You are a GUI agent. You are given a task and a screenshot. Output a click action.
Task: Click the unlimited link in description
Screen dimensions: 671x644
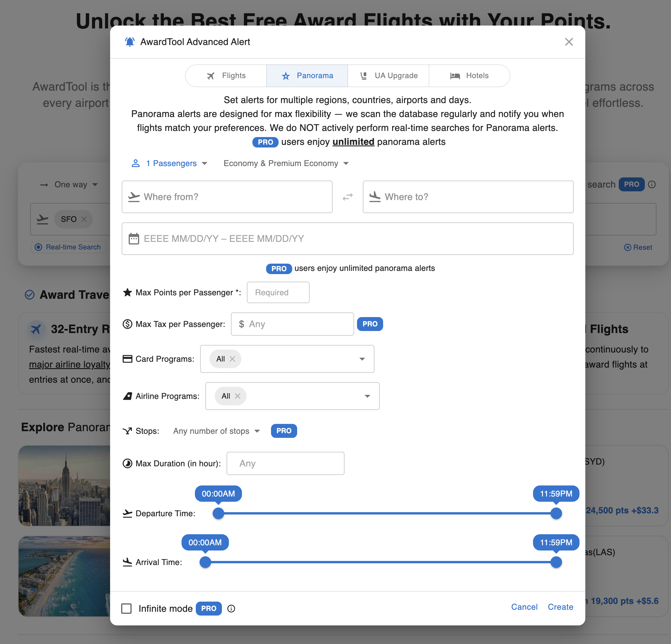(x=353, y=142)
